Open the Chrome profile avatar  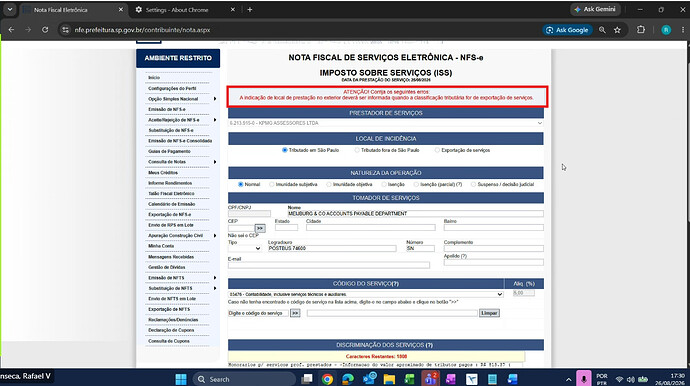[x=666, y=30]
